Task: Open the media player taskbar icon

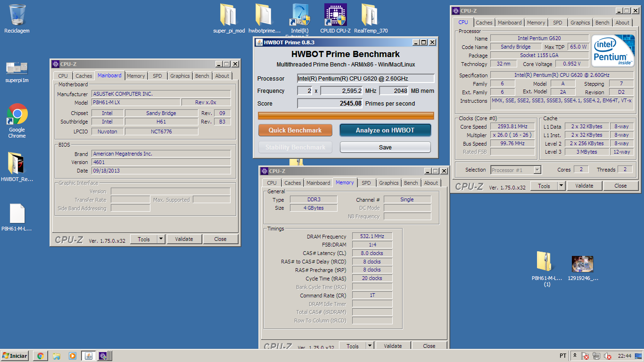Action: (72, 356)
